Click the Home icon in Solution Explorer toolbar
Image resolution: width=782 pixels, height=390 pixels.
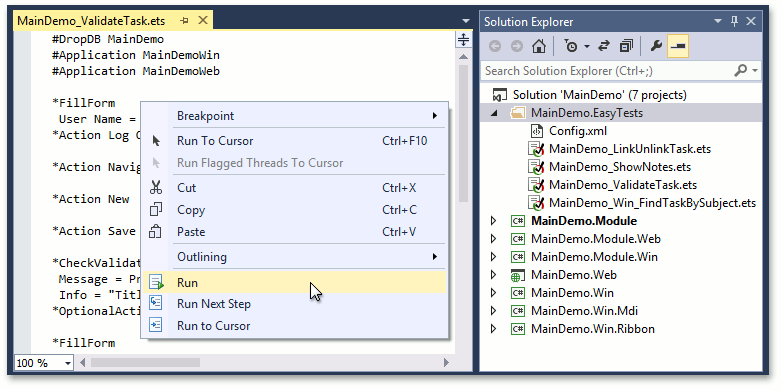click(539, 46)
